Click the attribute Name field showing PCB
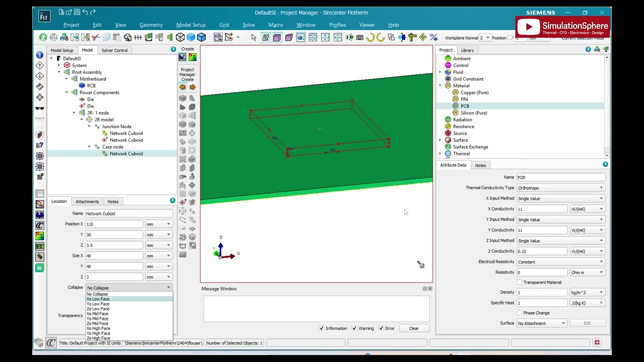The height and width of the screenshot is (362, 644). tap(560, 177)
